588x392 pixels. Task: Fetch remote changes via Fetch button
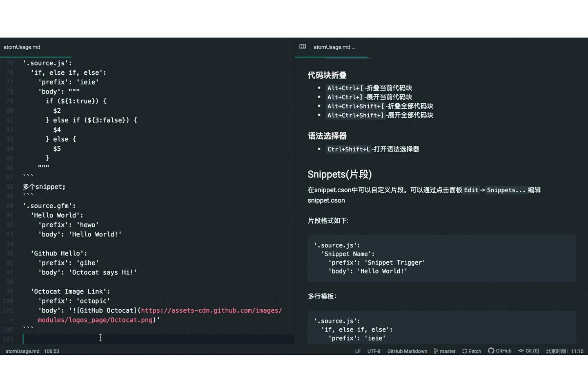(472, 351)
